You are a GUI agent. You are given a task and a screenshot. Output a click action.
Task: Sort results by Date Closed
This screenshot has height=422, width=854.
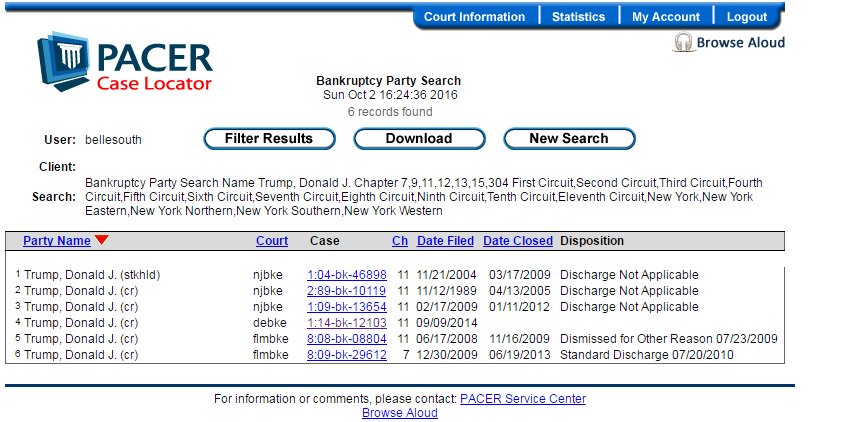coord(517,241)
